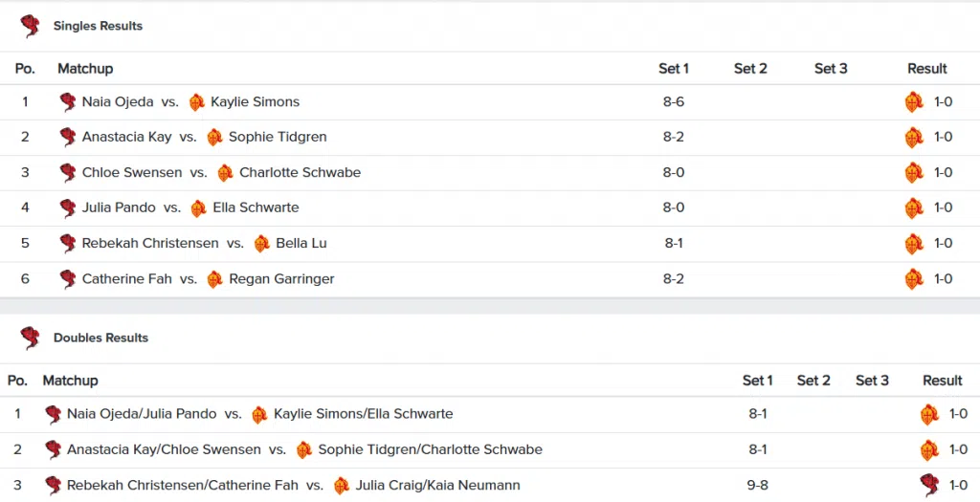980x502 pixels.
Task: Click the red mascot result icon in doubles row 3
Action: click(929, 485)
